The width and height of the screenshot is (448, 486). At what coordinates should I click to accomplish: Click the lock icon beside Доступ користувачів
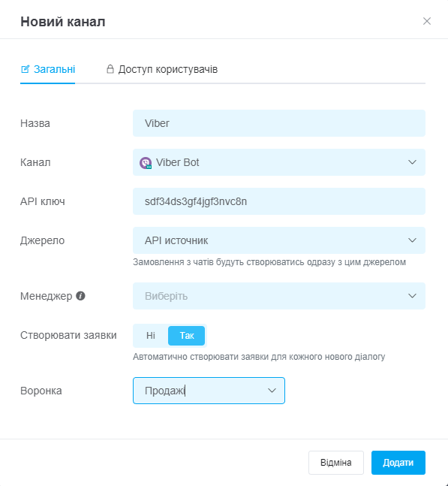pos(110,69)
